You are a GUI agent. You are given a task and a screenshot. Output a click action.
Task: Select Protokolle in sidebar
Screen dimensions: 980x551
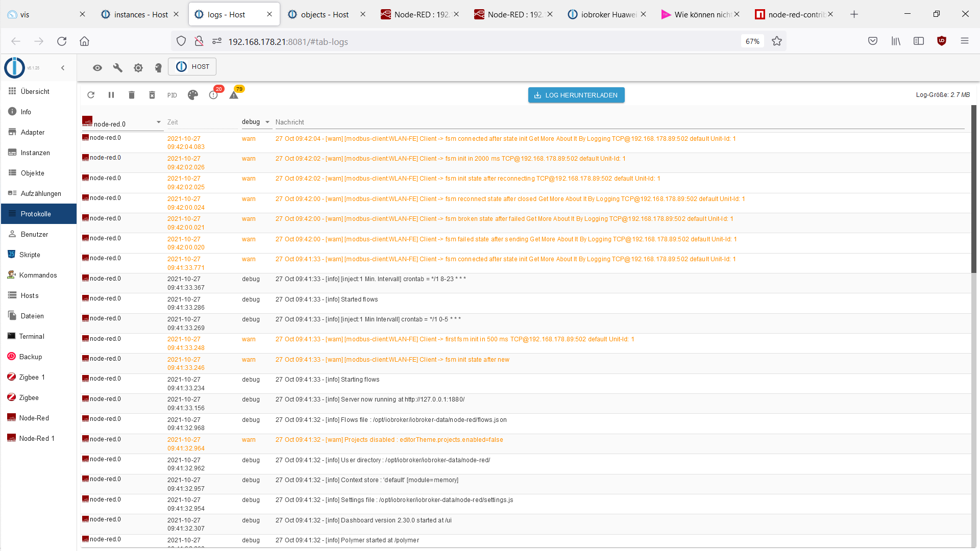(x=39, y=214)
